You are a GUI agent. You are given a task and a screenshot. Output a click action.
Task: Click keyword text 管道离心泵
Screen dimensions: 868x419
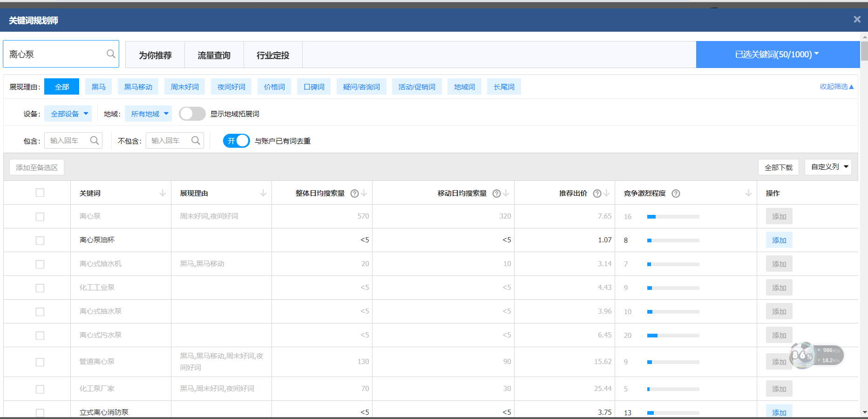pos(97,362)
